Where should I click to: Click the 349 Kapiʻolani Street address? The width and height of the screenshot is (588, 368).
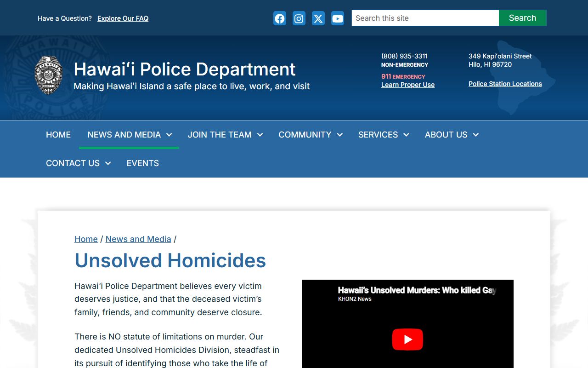(500, 56)
